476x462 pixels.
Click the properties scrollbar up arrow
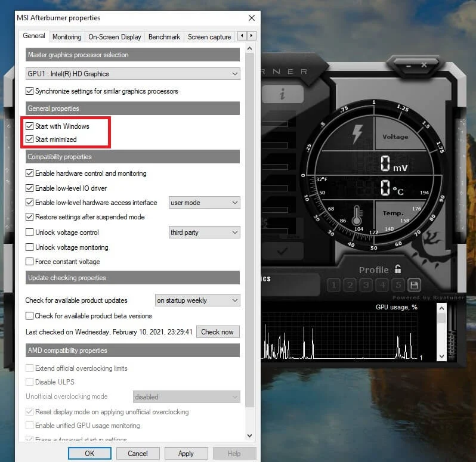point(249,48)
